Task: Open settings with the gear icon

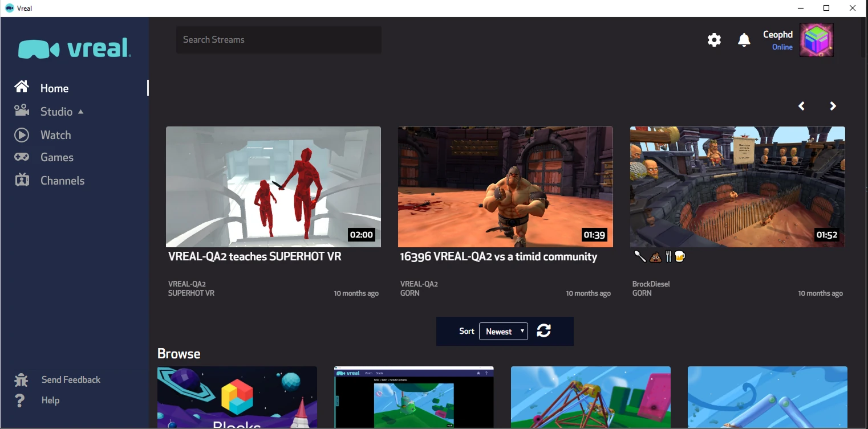Action: (714, 39)
